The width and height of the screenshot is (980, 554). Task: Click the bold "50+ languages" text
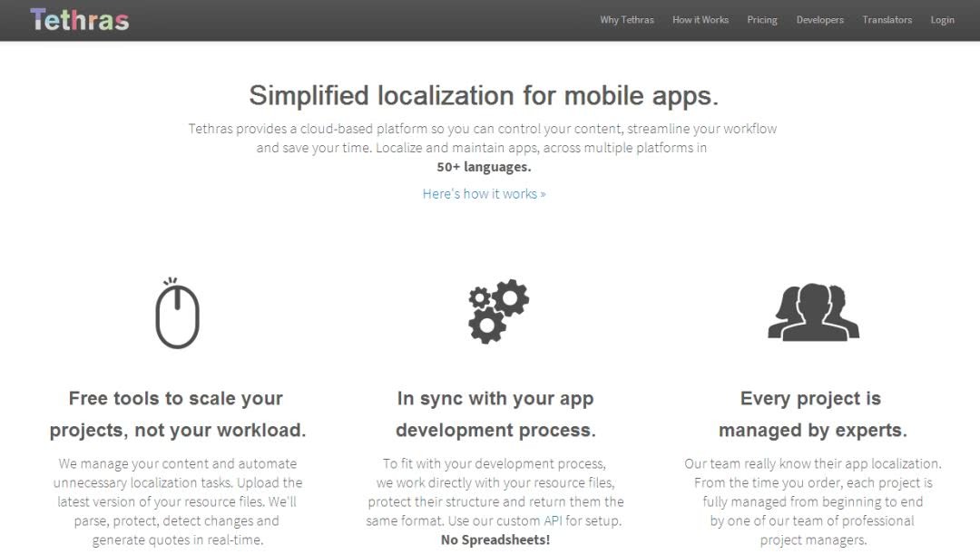[x=484, y=167]
